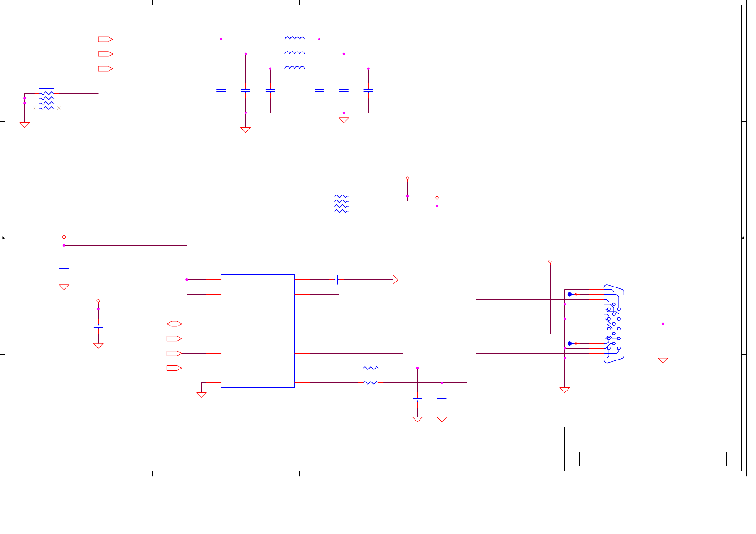Select the lowest input port left of IC
The image size is (756, 534).
(174, 368)
